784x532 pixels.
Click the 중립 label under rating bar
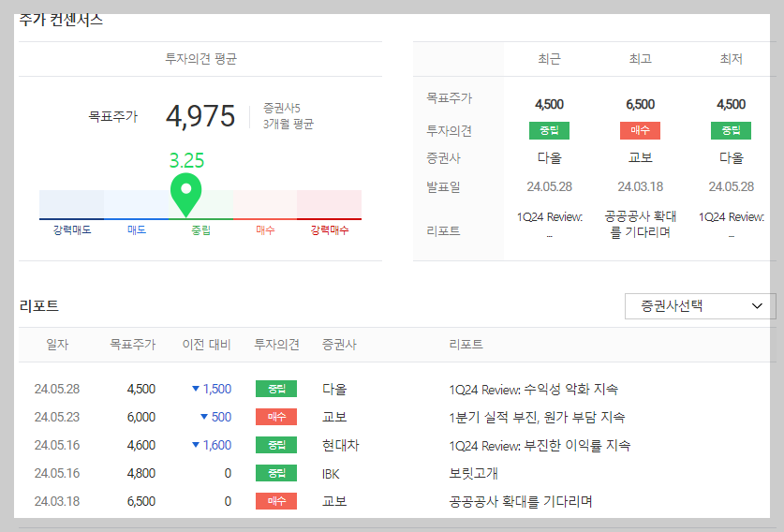click(201, 230)
